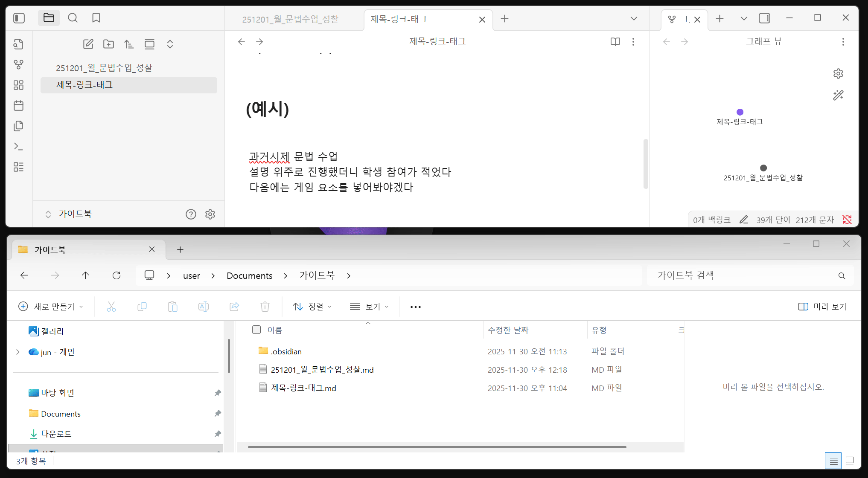868x478 pixels.
Task: Open graph view settings via the gear icon
Action: (838, 73)
